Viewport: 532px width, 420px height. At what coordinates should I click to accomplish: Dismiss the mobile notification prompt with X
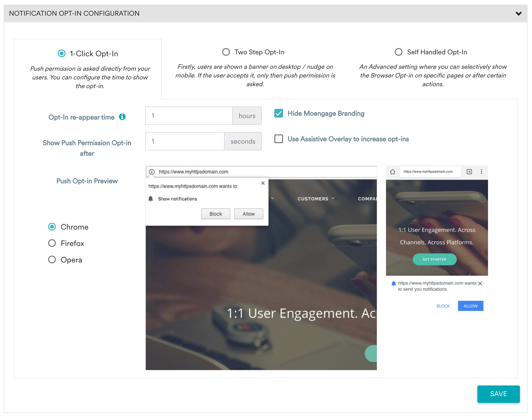click(x=480, y=284)
